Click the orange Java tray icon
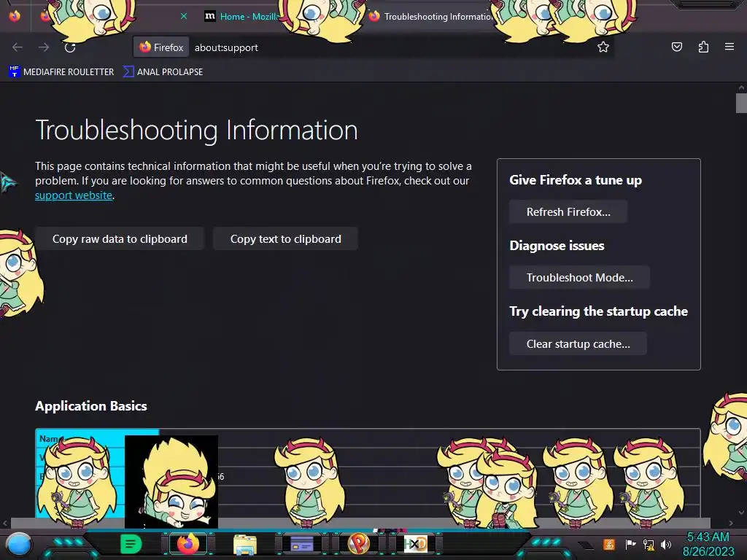This screenshot has height=560, width=747. pyautogui.click(x=609, y=544)
